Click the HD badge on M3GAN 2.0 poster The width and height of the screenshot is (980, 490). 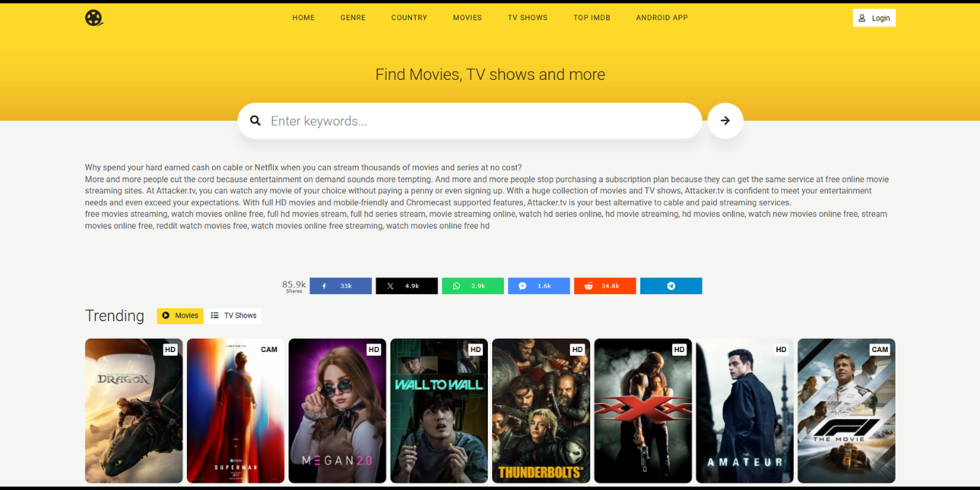point(374,349)
